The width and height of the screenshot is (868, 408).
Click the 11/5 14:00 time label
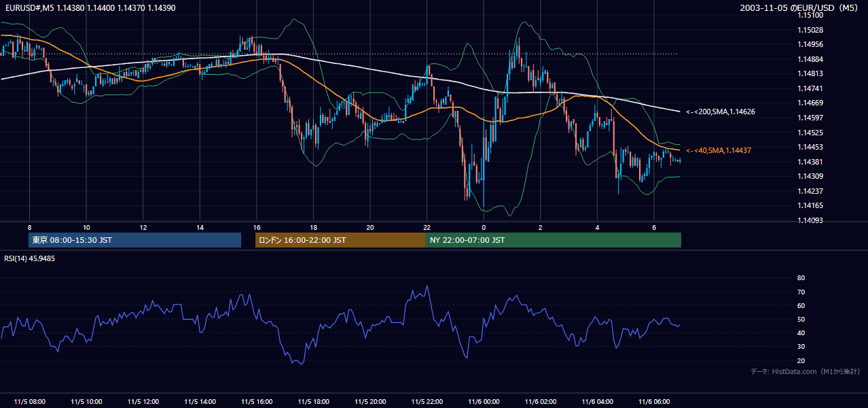pyautogui.click(x=200, y=402)
